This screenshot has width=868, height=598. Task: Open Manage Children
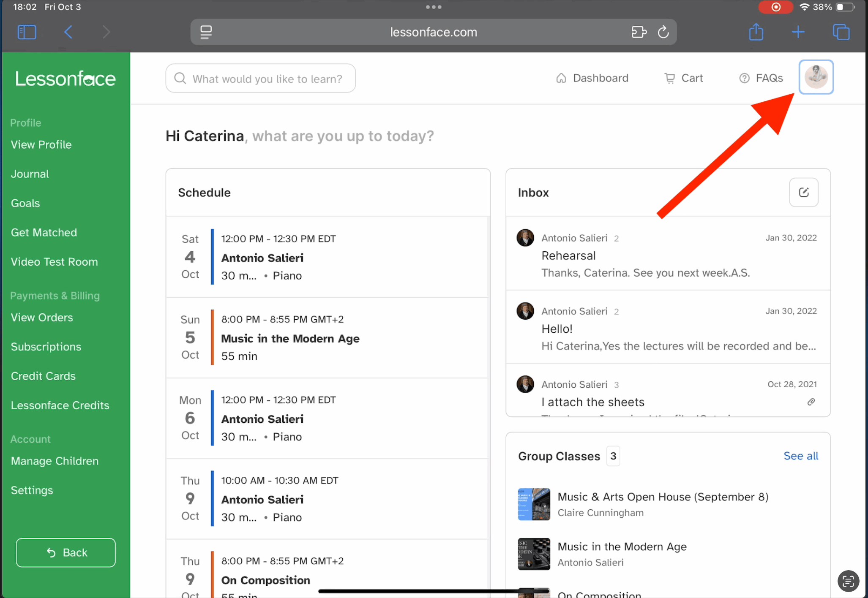click(x=55, y=461)
